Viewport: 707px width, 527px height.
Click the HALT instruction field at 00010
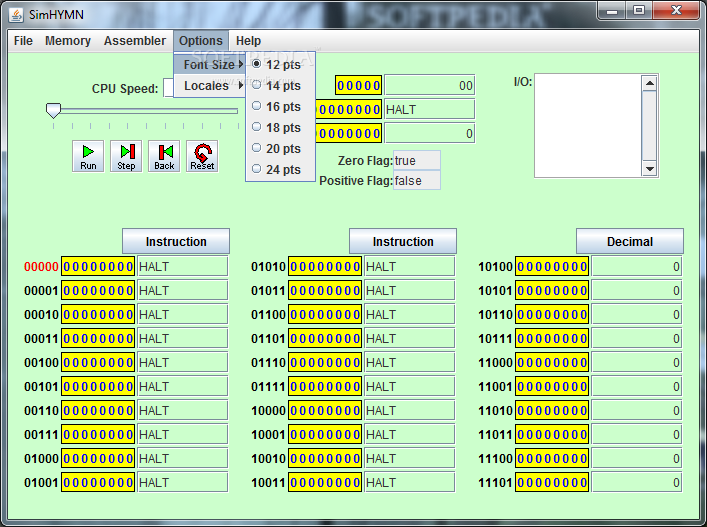(183, 314)
